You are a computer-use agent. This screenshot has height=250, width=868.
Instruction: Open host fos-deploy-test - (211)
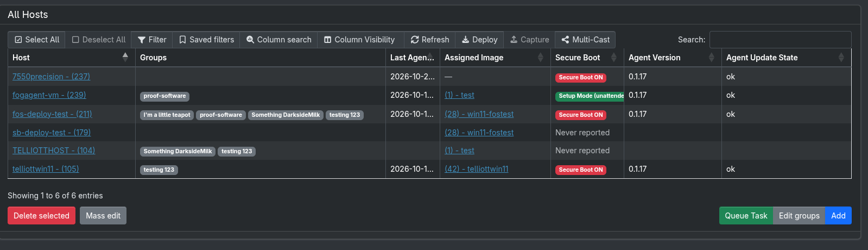pyautogui.click(x=52, y=114)
